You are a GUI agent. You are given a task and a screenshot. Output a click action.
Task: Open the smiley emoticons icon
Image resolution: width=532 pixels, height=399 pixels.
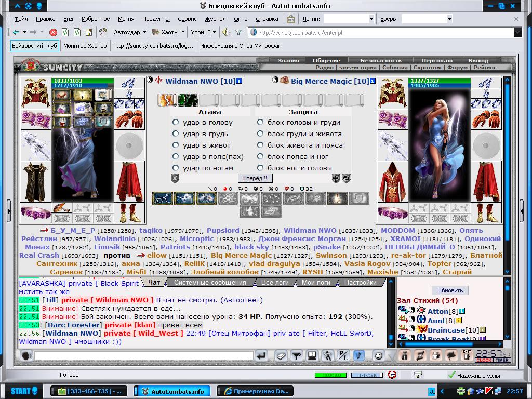(378, 355)
